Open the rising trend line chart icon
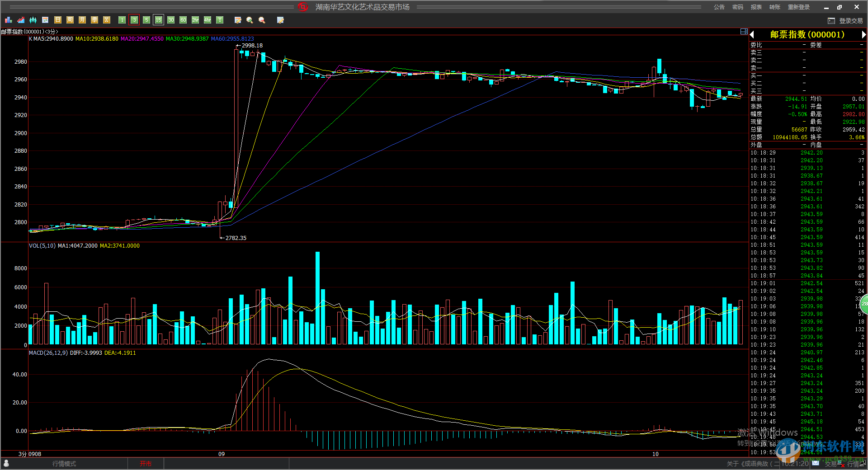 pyautogui.click(x=21, y=20)
